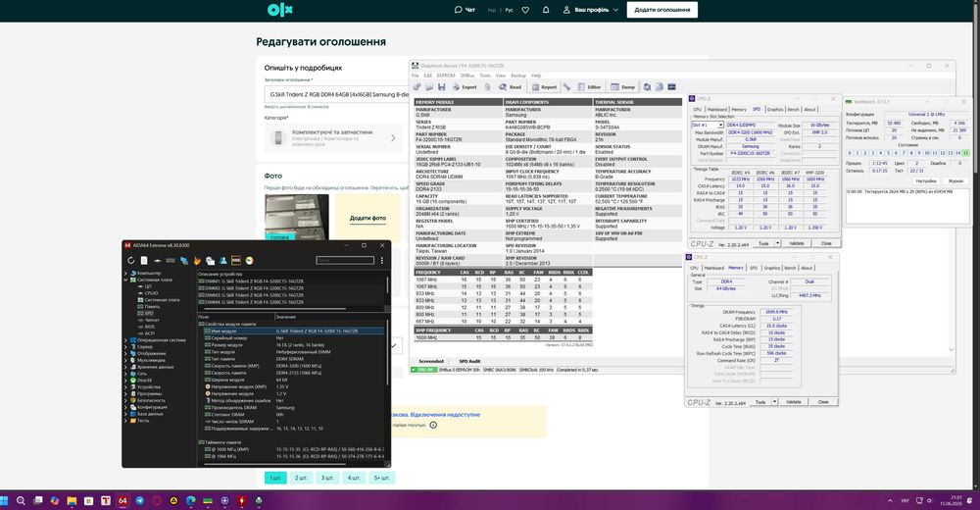Click the flame stability test icon in AIDA64
Image resolution: width=980 pixels, height=510 pixels.
tap(197, 260)
